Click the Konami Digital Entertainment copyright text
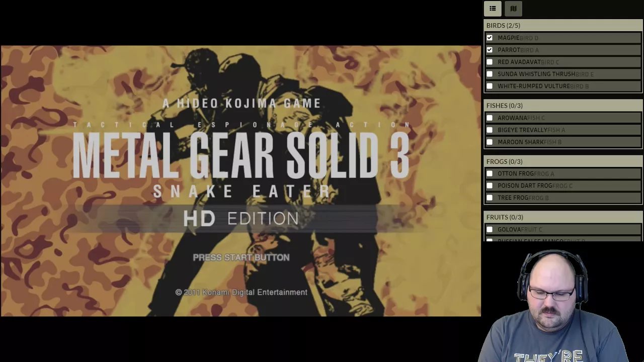The height and width of the screenshot is (362, 644). pyautogui.click(x=241, y=292)
